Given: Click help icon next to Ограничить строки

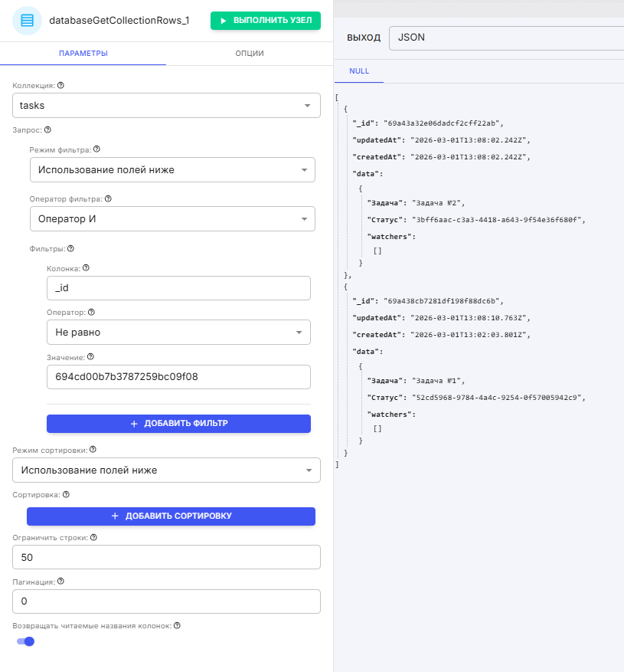Looking at the screenshot, I should (93, 537).
